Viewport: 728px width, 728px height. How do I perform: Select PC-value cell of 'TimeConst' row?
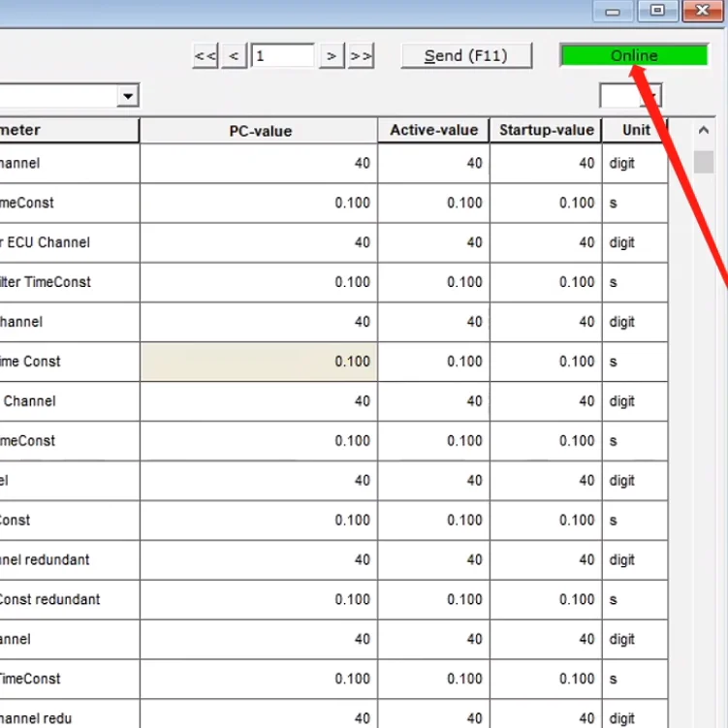[x=259, y=680]
